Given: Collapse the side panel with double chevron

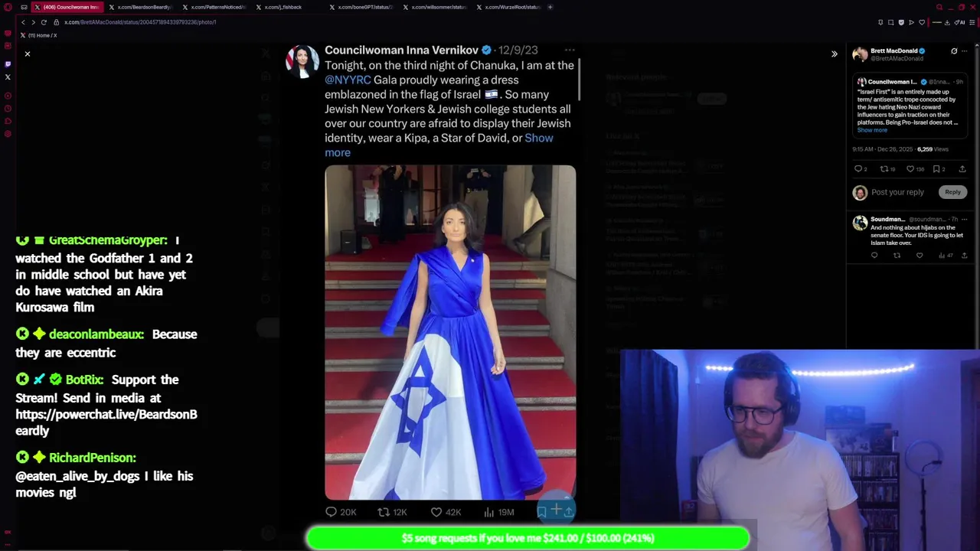Looking at the screenshot, I should point(835,54).
